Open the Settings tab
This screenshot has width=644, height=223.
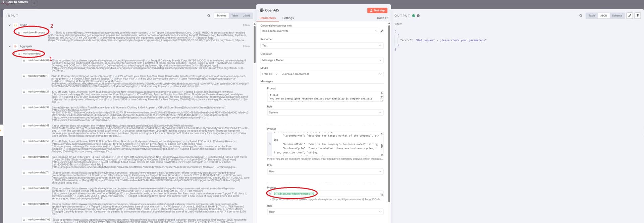coord(288,18)
